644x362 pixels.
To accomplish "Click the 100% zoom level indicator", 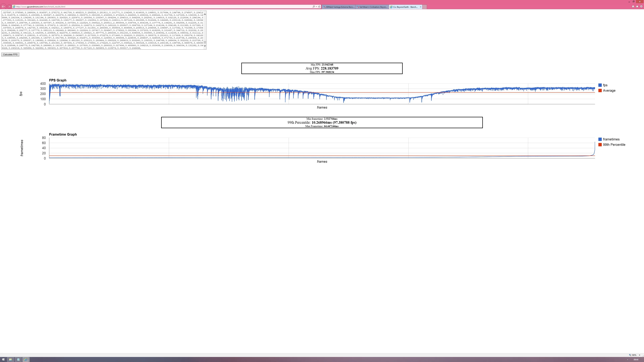I will [x=633, y=355].
